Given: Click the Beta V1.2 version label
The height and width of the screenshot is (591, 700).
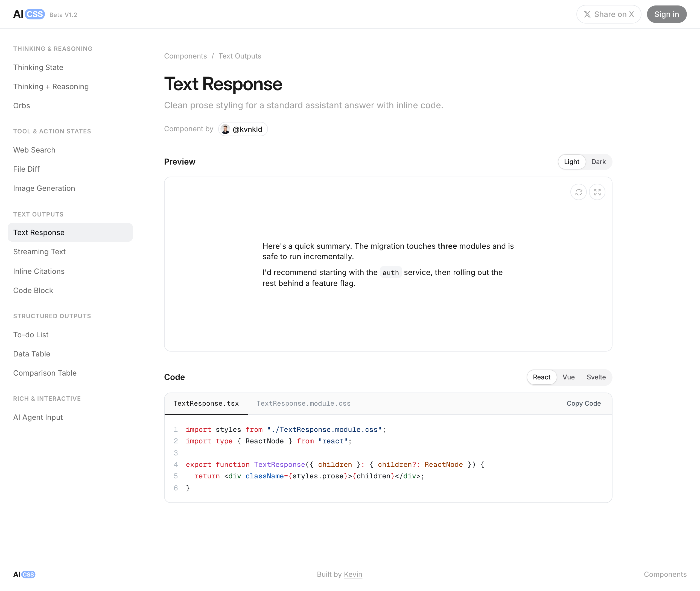Looking at the screenshot, I should point(63,15).
